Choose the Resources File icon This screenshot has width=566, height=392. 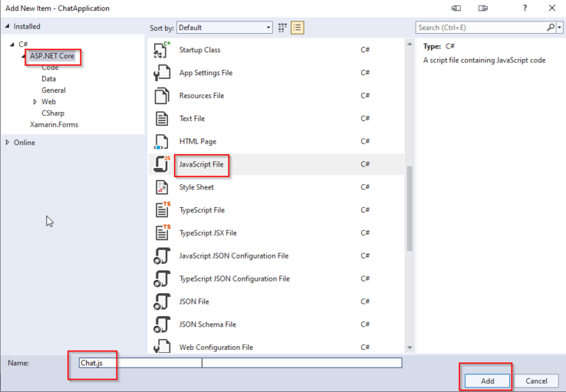coord(161,96)
